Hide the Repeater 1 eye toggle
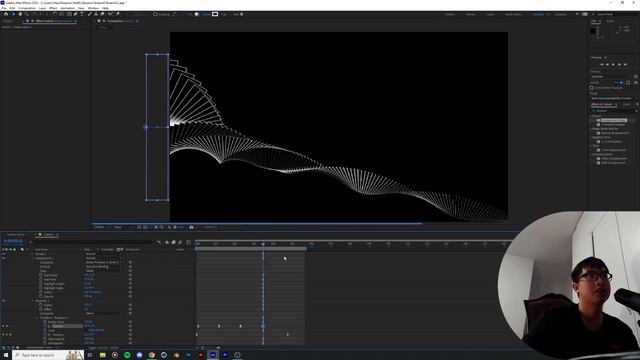 (x=4, y=301)
